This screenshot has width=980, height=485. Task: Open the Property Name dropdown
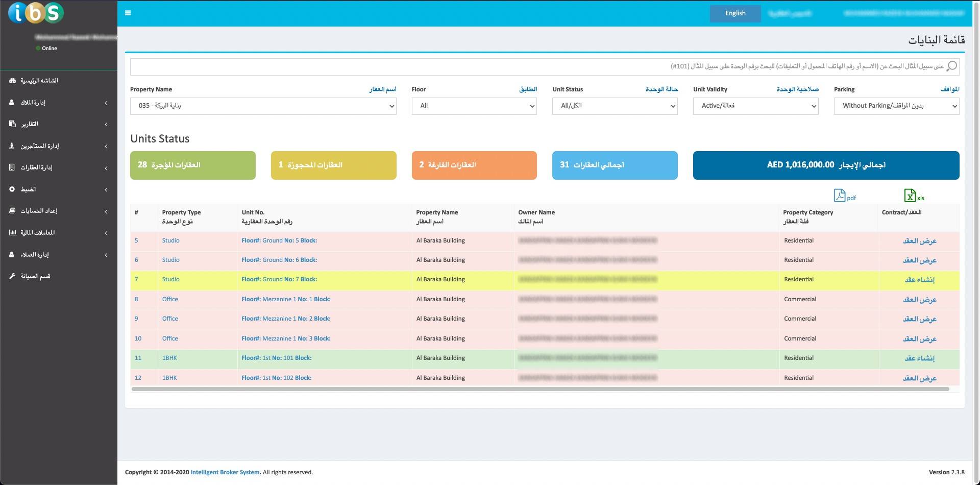tap(263, 106)
